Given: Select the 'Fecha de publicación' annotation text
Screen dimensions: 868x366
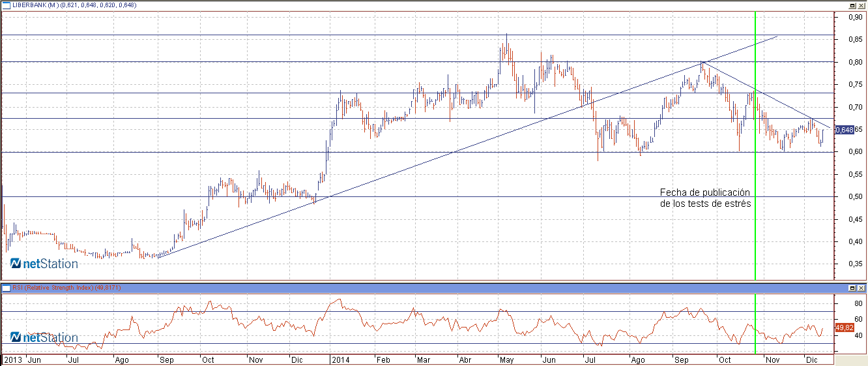Looking at the screenshot, I should coord(705,192).
